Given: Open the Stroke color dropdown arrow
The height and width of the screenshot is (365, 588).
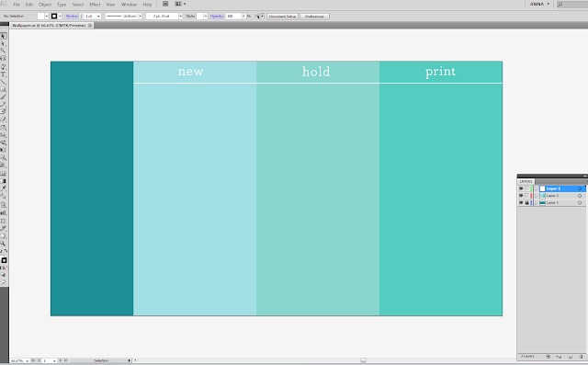Looking at the screenshot, I should [x=60, y=17].
